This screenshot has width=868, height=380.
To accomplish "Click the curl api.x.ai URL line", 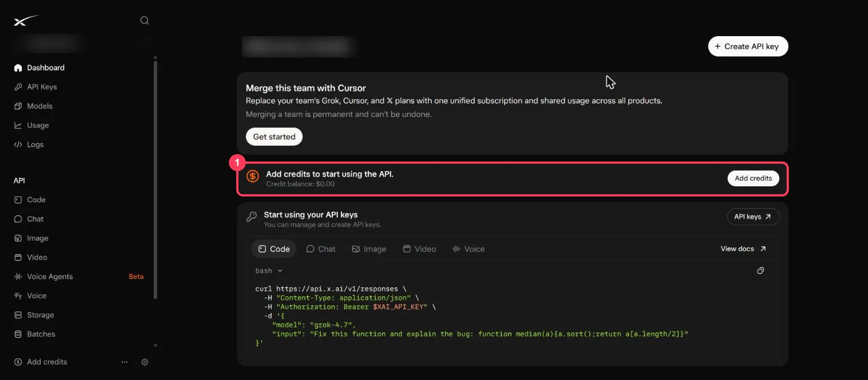I will click(331, 289).
